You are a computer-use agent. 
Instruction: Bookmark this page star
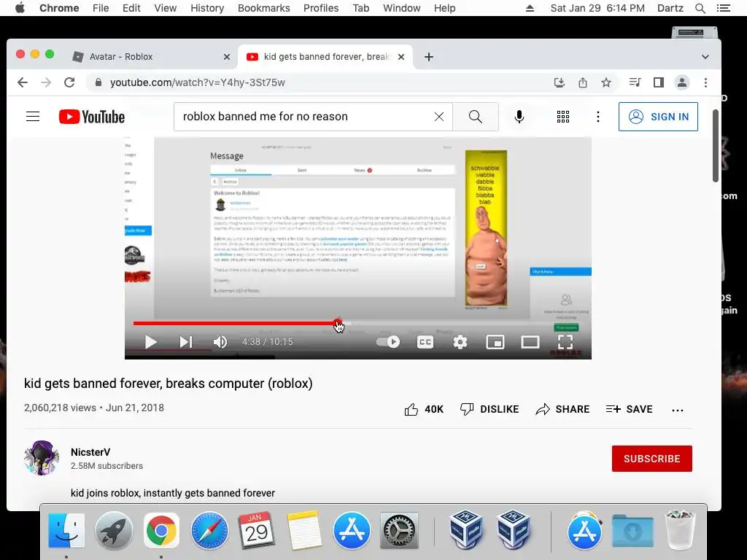tap(606, 82)
